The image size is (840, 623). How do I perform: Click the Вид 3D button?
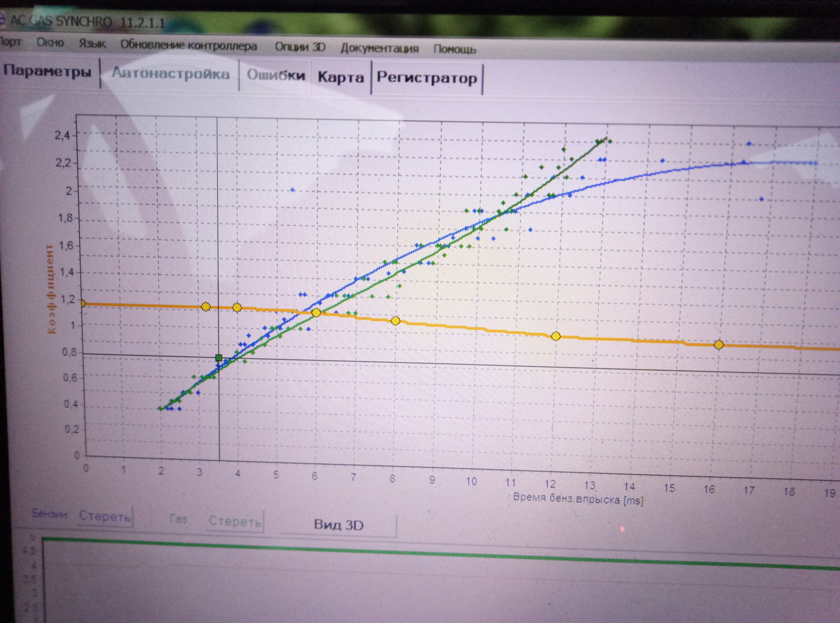point(339,525)
